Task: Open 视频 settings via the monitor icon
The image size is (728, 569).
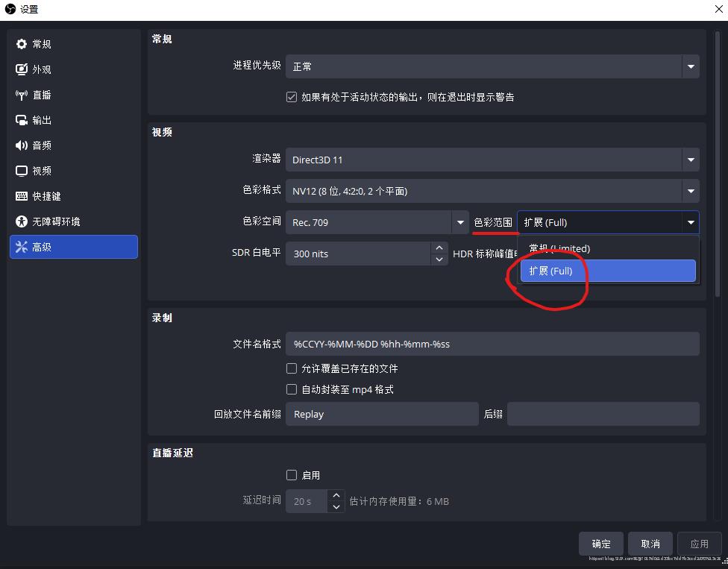Action: pos(21,171)
